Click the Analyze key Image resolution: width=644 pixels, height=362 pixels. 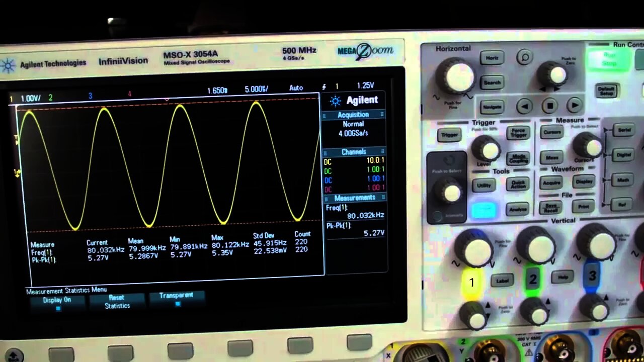[x=518, y=209]
